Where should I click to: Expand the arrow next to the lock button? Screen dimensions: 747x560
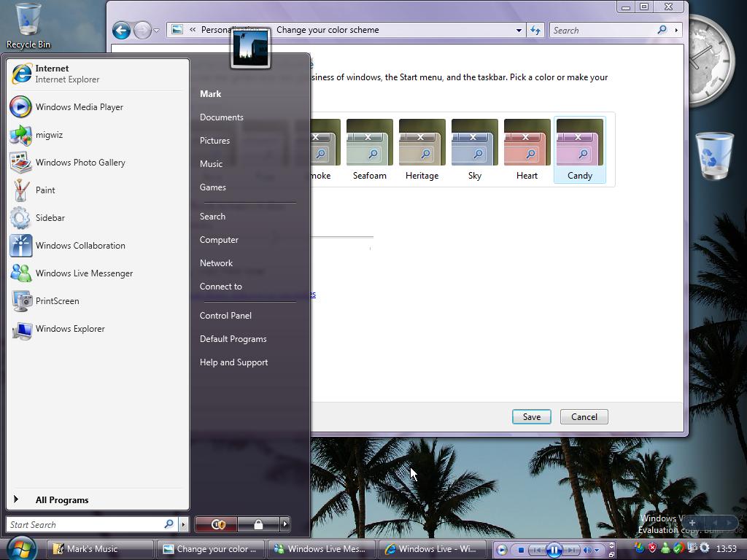[x=284, y=524]
